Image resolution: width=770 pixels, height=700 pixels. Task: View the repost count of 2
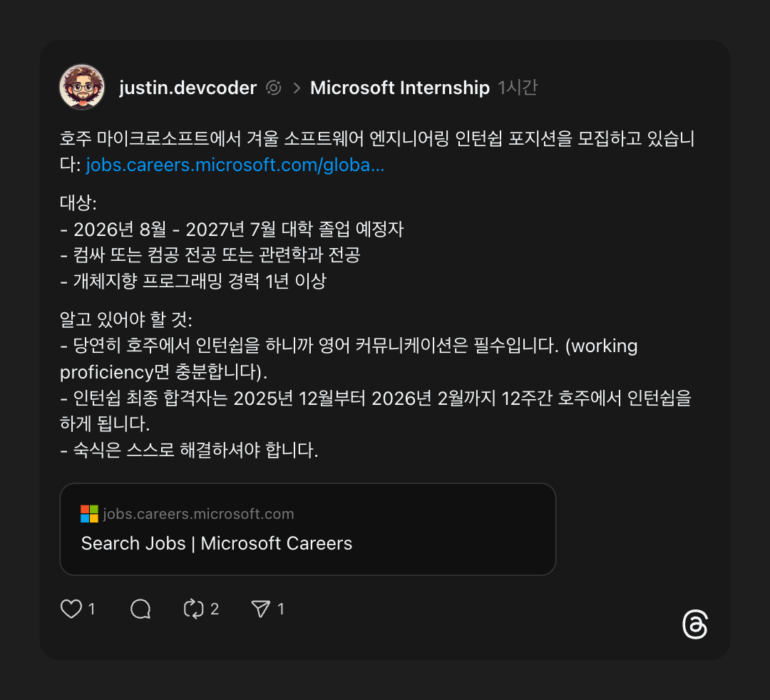(215, 609)
